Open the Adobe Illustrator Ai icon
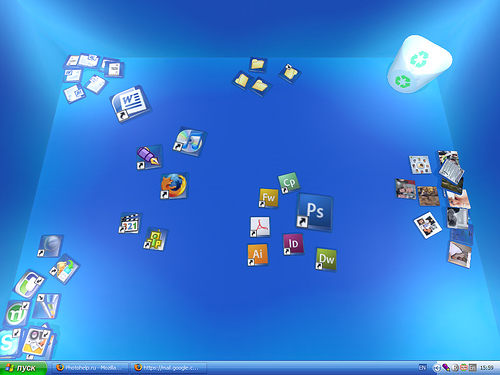500x375 pixels. (257, 255)
